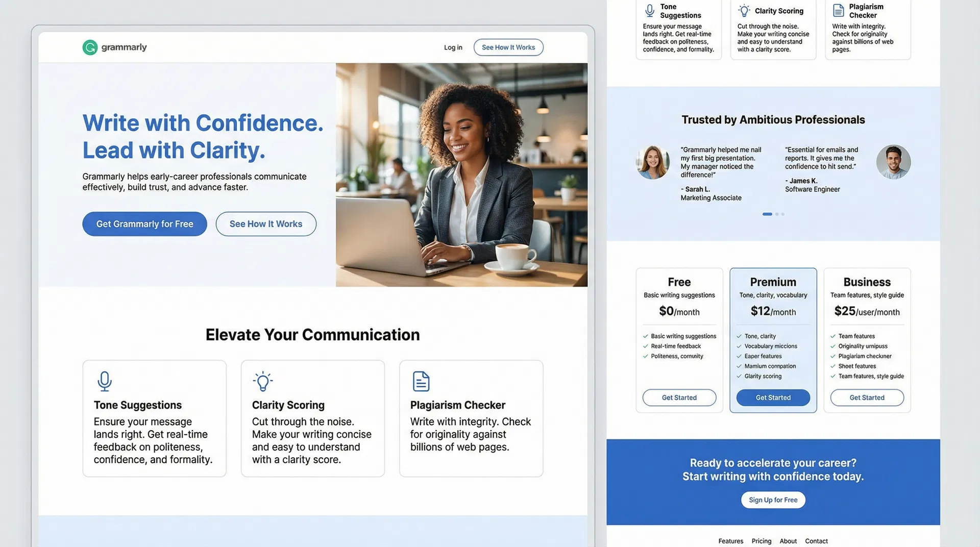The height and width of the screenshot is (547, 980).
Task: Open the Contact footer link
Action: click(816, 540)
